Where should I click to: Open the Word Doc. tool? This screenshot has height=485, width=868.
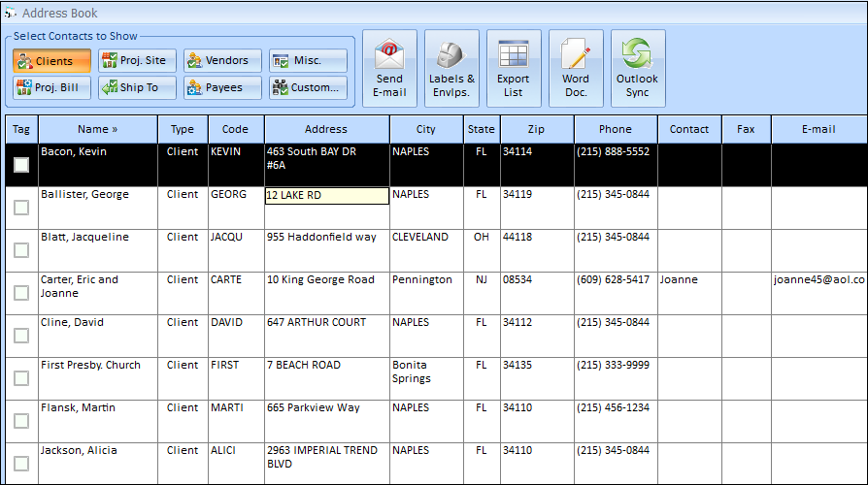pos(576,69)
